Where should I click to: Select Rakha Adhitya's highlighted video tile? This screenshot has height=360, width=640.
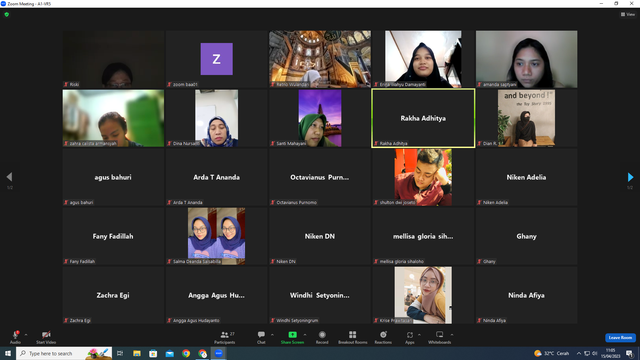pos(423,118)
